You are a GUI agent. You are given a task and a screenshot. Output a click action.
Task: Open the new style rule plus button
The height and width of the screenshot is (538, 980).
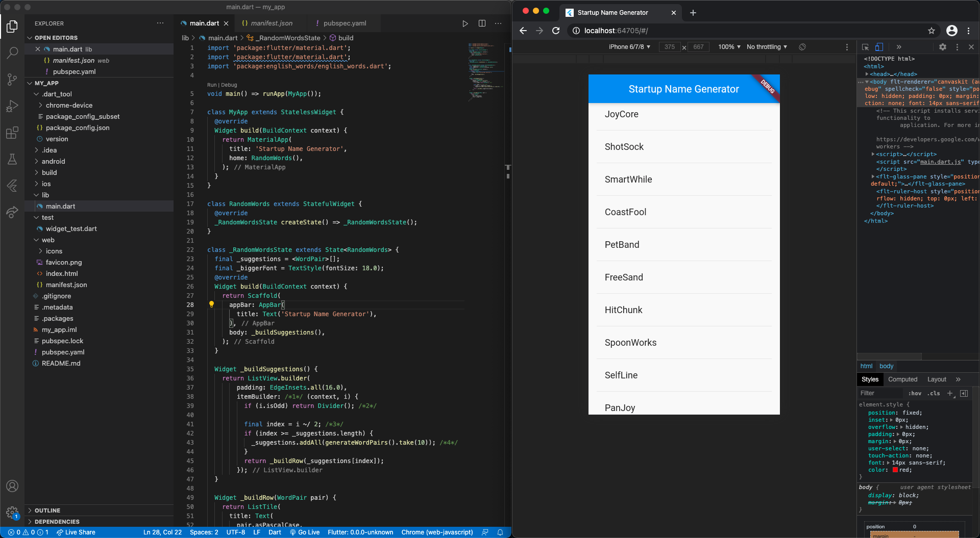point(950,393)
